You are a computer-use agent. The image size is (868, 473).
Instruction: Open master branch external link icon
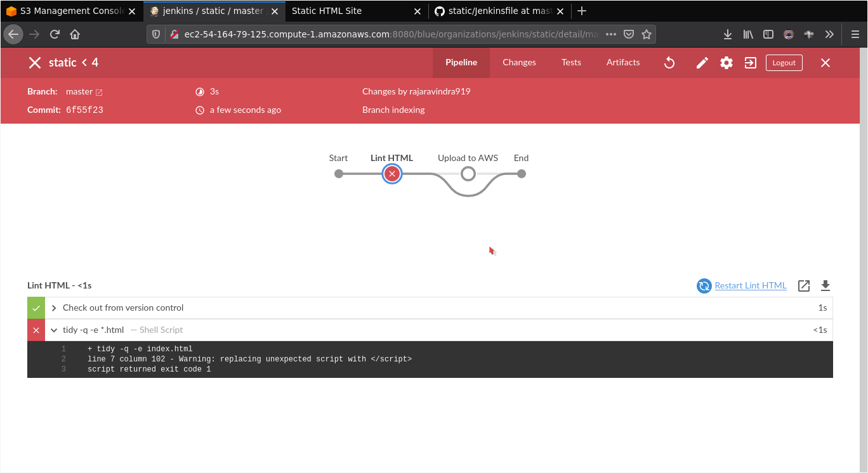pos(99,92)
